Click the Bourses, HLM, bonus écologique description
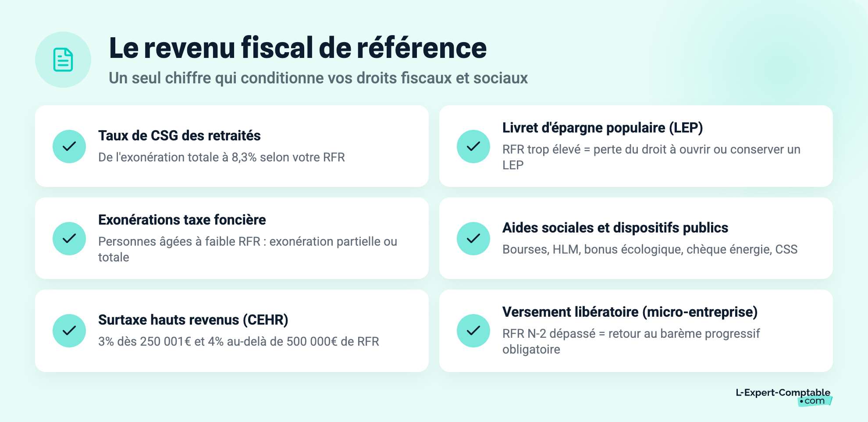This screenshot has height=422, width=868. [x=650, y=249]
